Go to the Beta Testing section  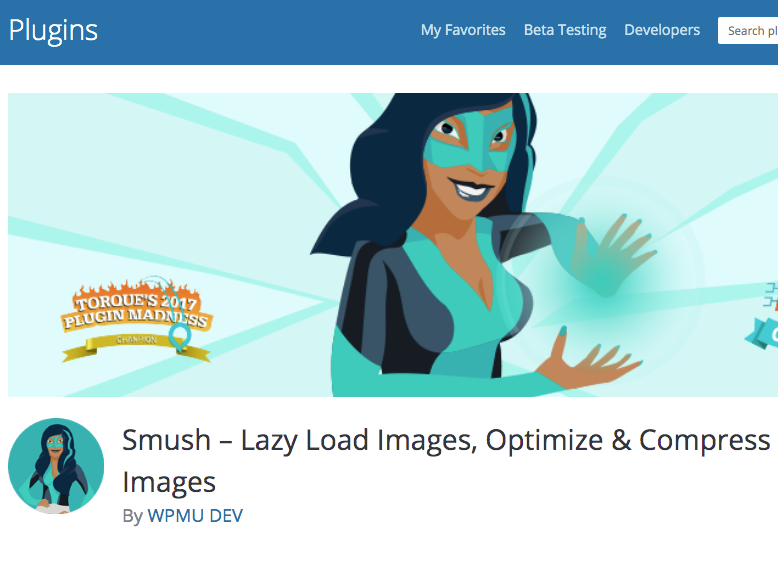pos(565,30)
